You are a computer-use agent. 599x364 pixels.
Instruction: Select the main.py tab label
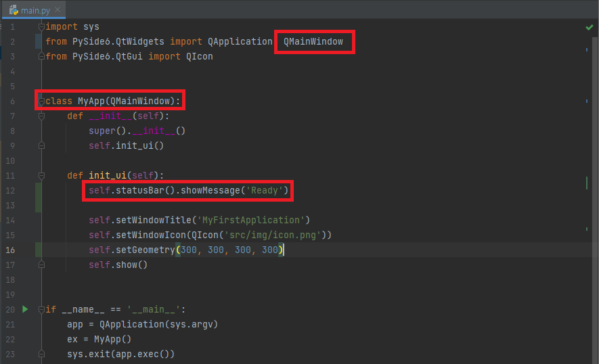tap(35, 10)
